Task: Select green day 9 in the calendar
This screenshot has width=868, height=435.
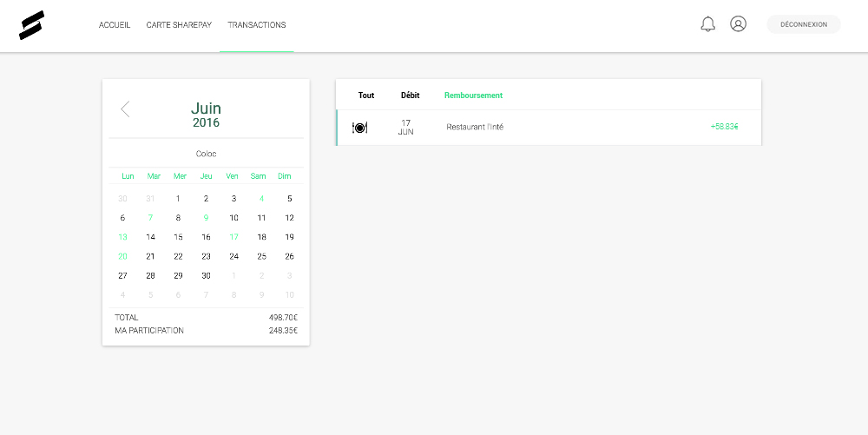Action: 206,218
